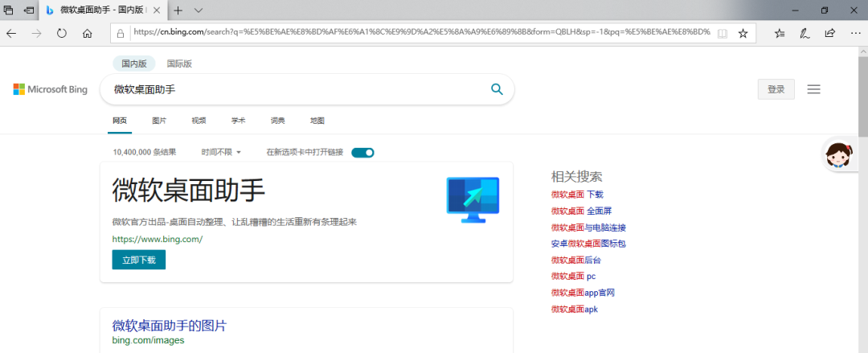Click the browser forward arrow
This screenshot has width=868, height=353.
pyautogui.click(x=36, y=33)
